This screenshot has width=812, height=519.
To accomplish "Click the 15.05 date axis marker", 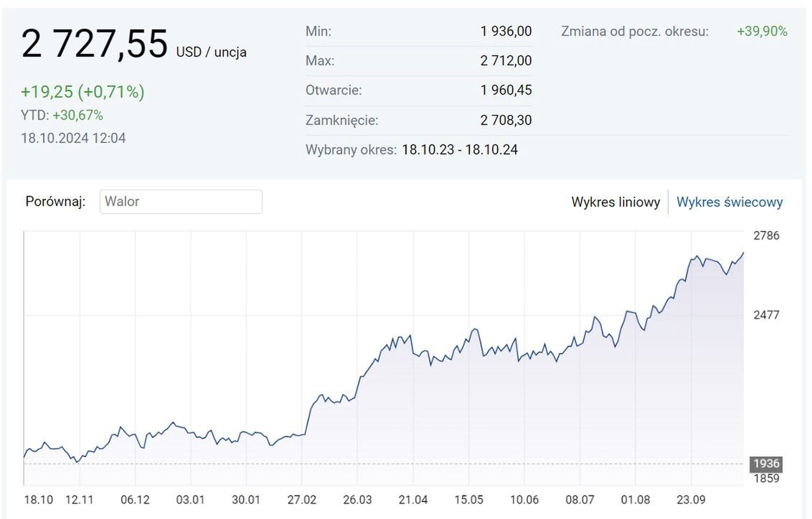I will 468,500.
